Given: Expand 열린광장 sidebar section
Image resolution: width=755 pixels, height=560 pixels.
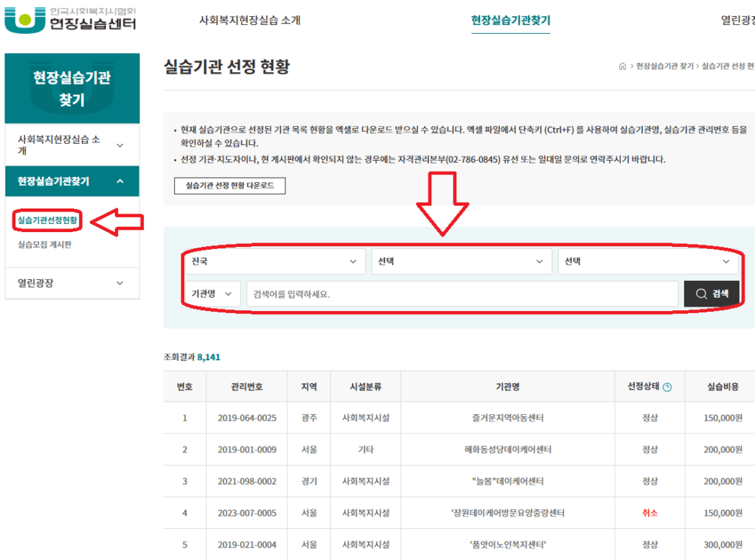Looking at the screenshot, I should pos(72,283).
